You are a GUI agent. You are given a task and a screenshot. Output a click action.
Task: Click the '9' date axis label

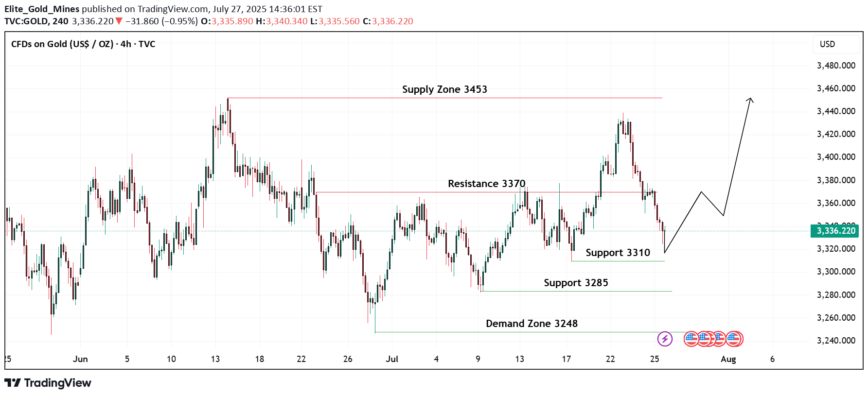[478, 359]
